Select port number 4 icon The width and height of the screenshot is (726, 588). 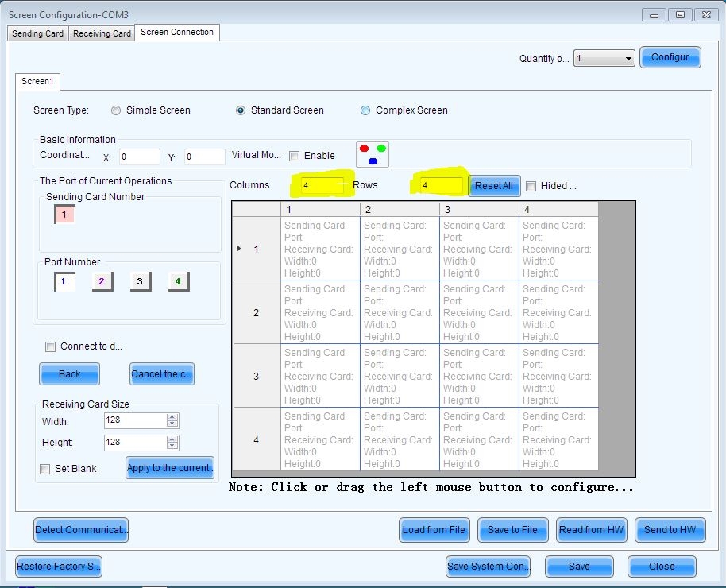click(x=179, y=281)
